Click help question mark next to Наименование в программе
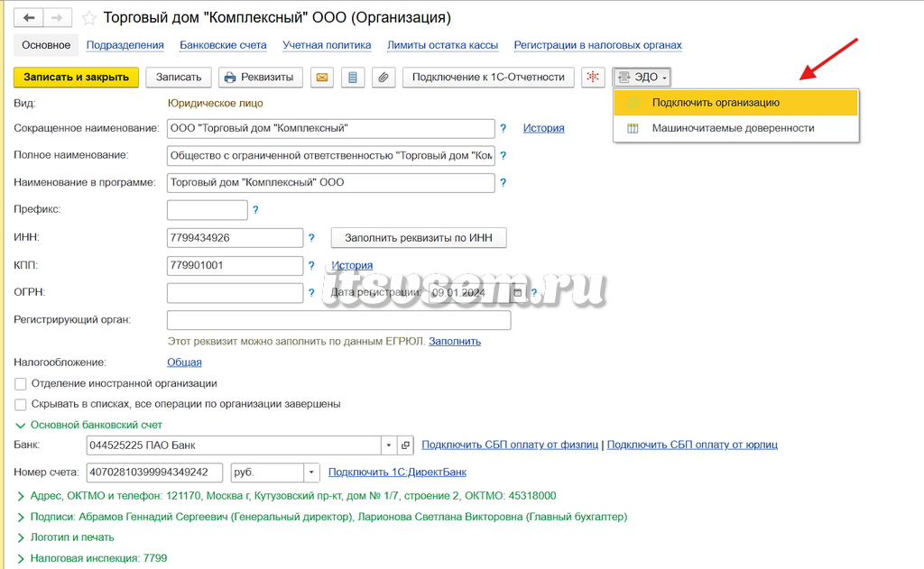 (504, 182)
